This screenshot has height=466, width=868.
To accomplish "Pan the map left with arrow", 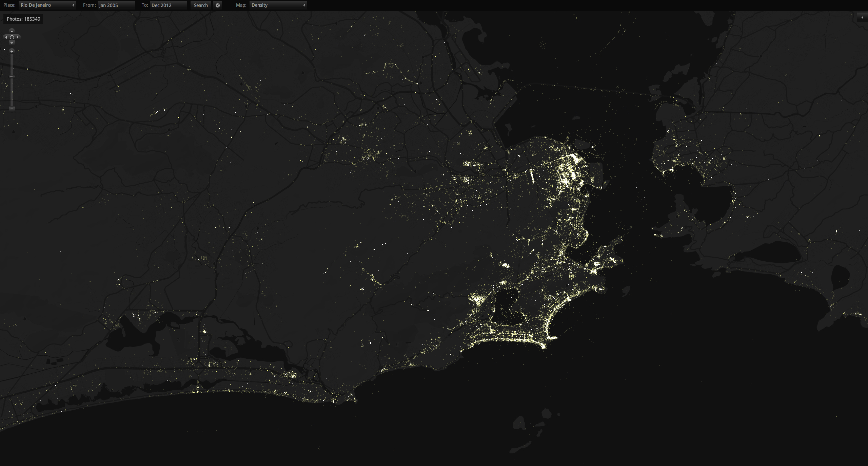I will tap(6, 37).
